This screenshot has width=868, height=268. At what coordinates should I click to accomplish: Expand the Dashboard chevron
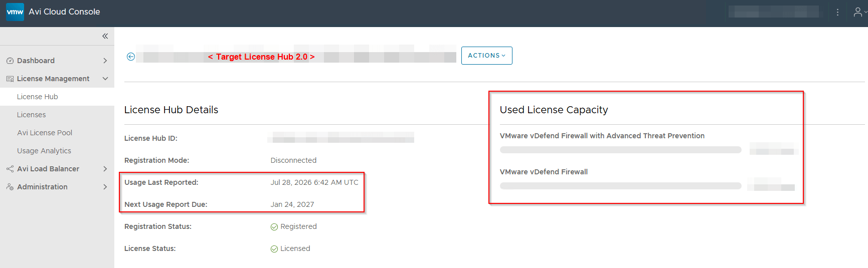pyautogui.click(x=105, y=61)
